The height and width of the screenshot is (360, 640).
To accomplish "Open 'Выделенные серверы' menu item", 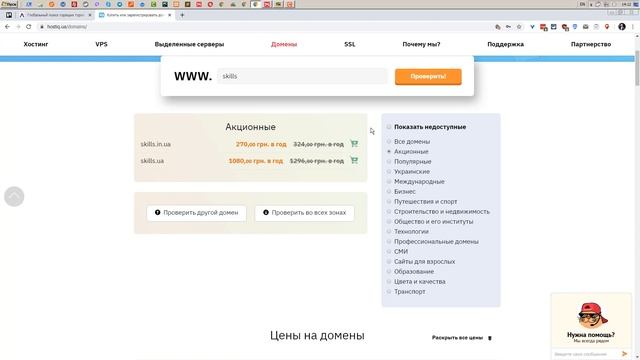I will click(189, 44).
